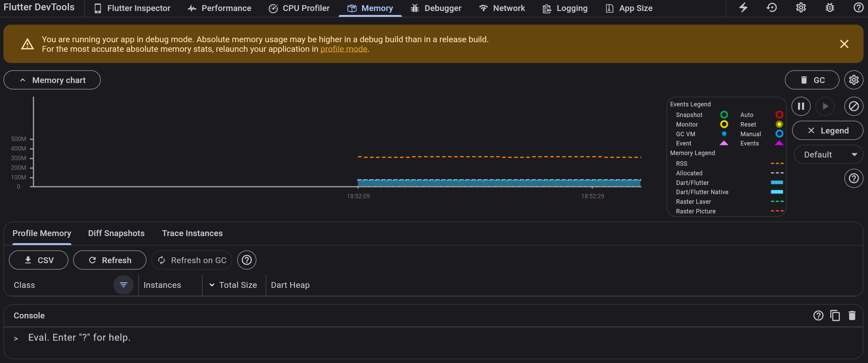This screenshot has height=363, width=868.
Task: Clear the console with trash icon
Action: 852,316
